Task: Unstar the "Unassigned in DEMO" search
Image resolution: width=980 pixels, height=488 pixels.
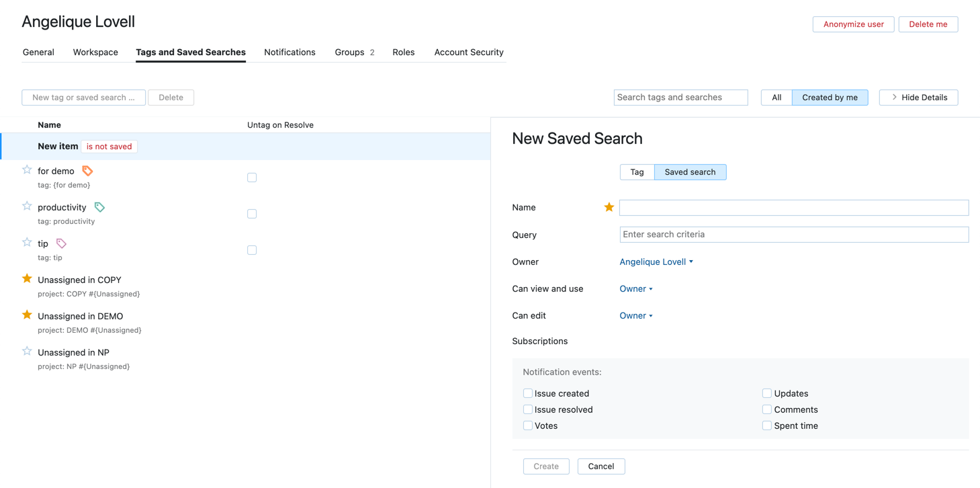Action: tap(27, 313)
